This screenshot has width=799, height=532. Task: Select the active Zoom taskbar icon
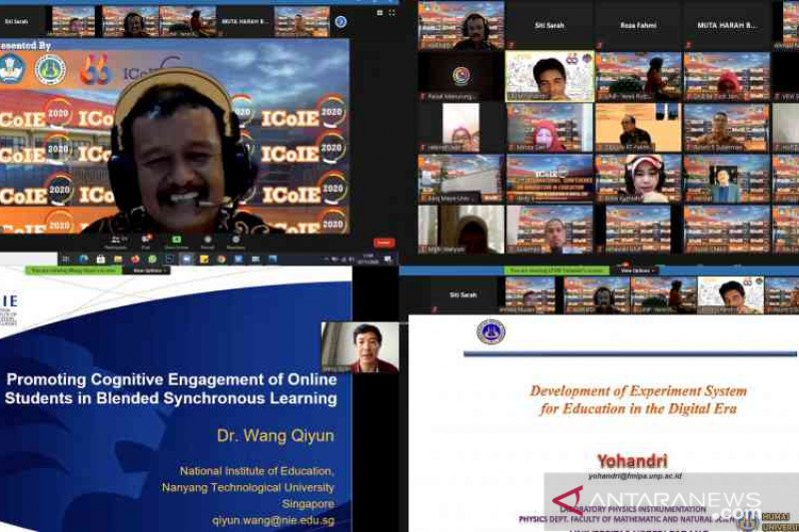point(187,260)
